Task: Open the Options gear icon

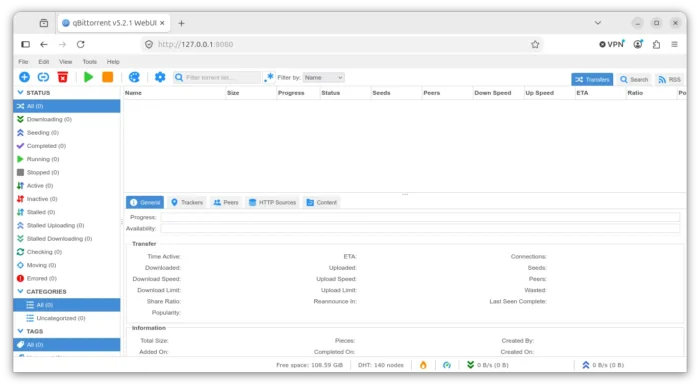Action: 160,77
